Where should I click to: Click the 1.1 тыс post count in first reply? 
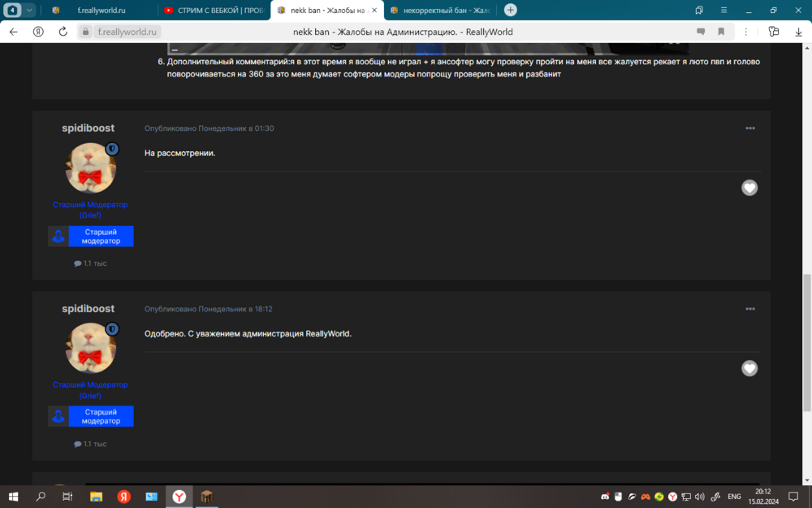point(90,263)
